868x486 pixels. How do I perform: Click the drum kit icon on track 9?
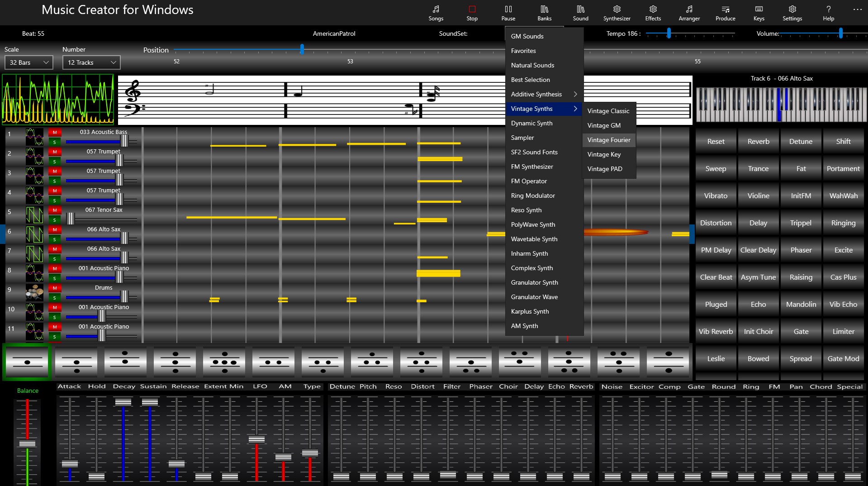point(35,292)
